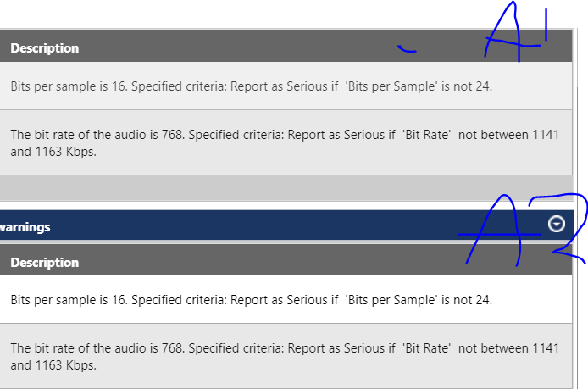Select bit rate 768 row in upper table
This screenshot has width=588, height=389.
[287, 142]
